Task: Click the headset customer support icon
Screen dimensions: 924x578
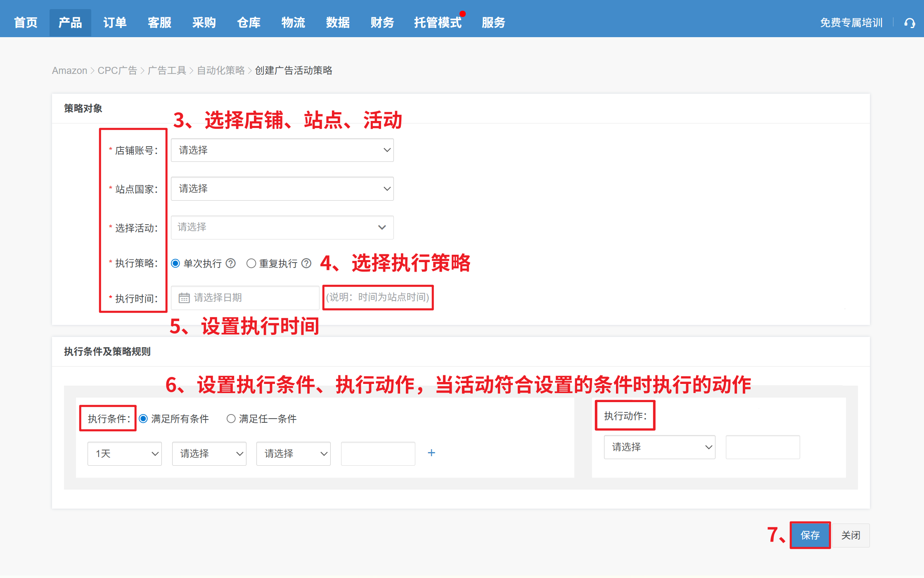Action: pos(910,23)
